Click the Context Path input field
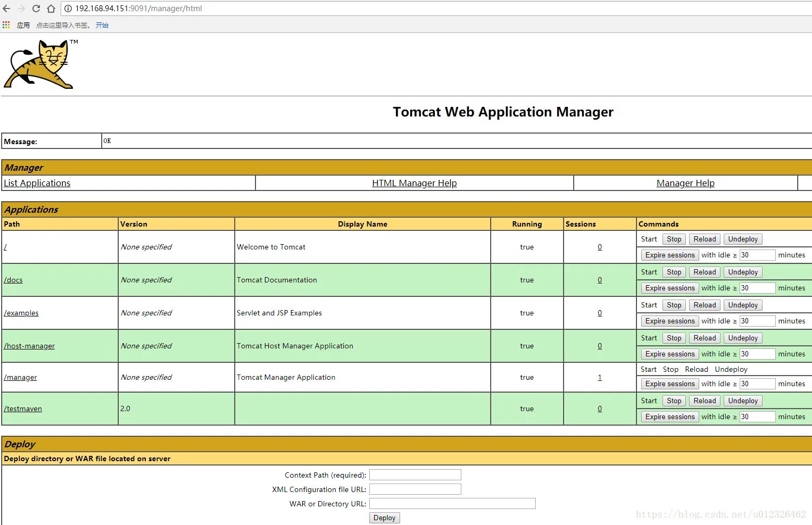This screenshot has width=812, height=525. click(x=415, y=475)
